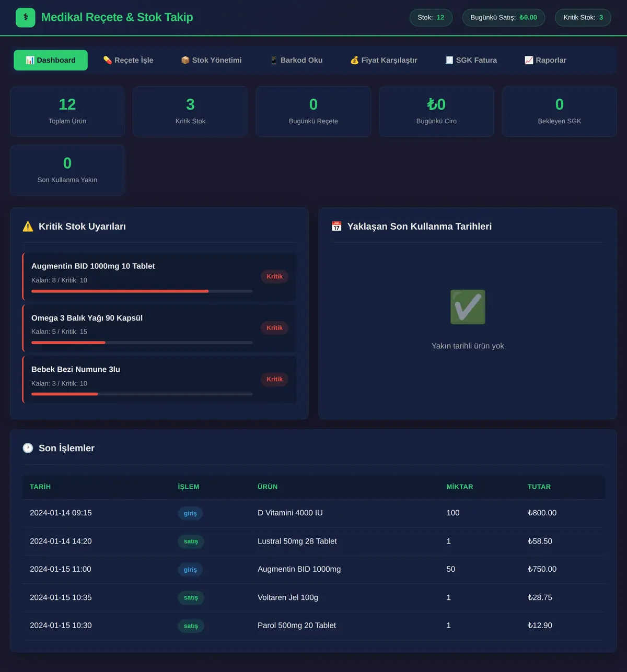Click the calendar icon beside Yaklaşan Son Kullanma
This screenshot has width=627, height=672.
tap(336, 227)
